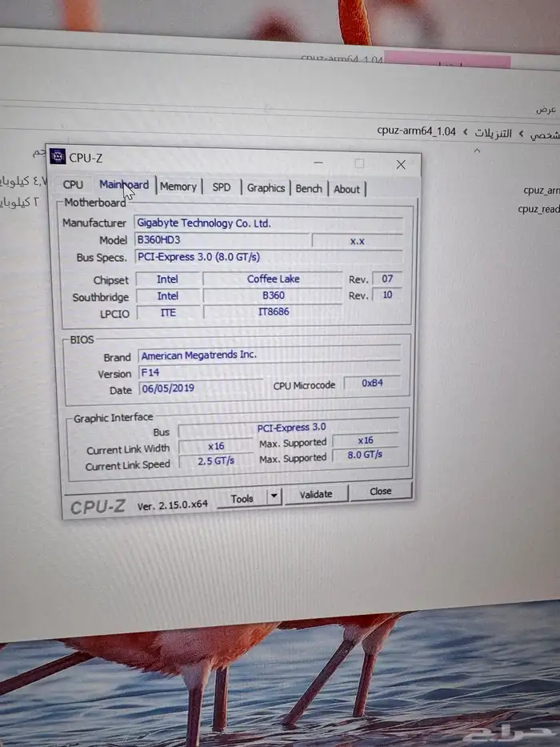Select the Mainboard tab
The image size is (560, 747).
point(124,184)
